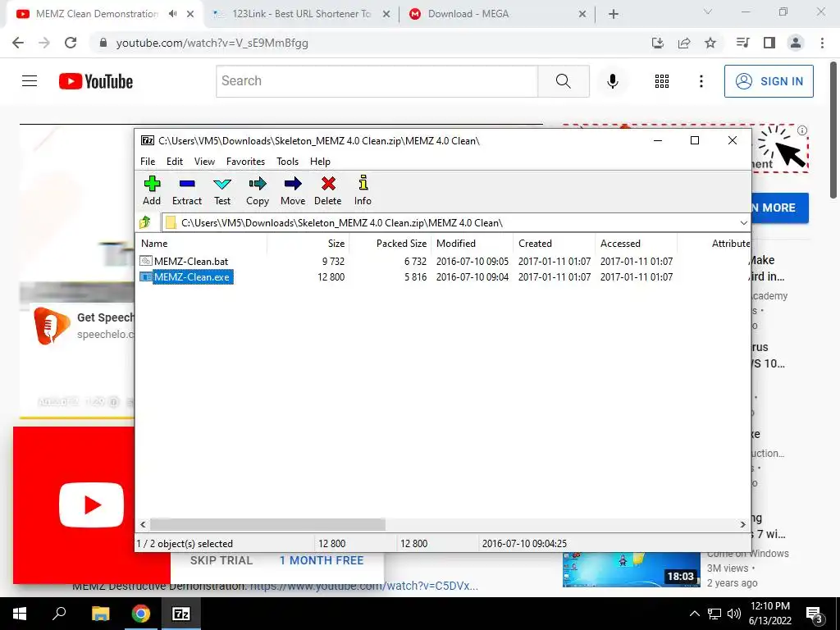Screen dimensions: 840x630
Task: Open the Windows Start menu
Action: (x=20, y=614)
